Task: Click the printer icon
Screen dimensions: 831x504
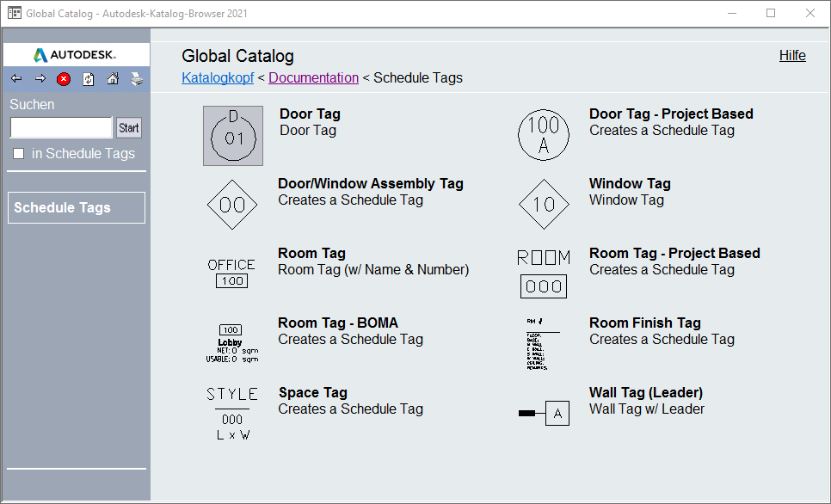Action: (136, 79)
